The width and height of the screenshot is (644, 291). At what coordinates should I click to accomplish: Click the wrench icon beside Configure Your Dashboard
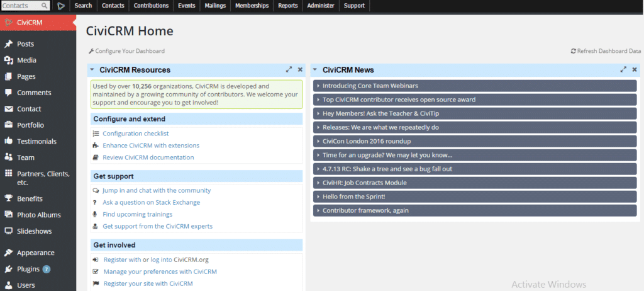click(x=91, y=51)
